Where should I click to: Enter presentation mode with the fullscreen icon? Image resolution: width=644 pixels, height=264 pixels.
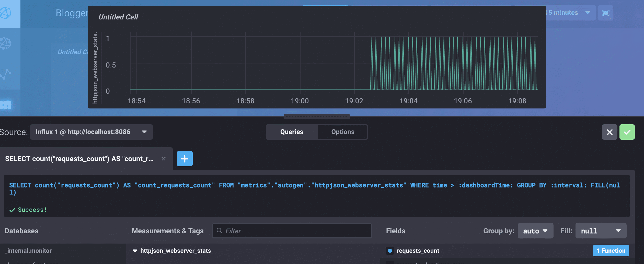click(605, 13)
